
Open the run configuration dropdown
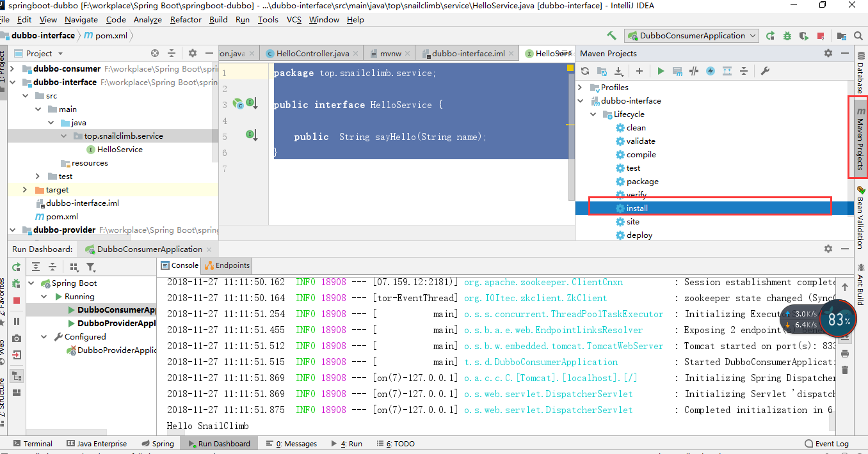click(x=692, y=36)
